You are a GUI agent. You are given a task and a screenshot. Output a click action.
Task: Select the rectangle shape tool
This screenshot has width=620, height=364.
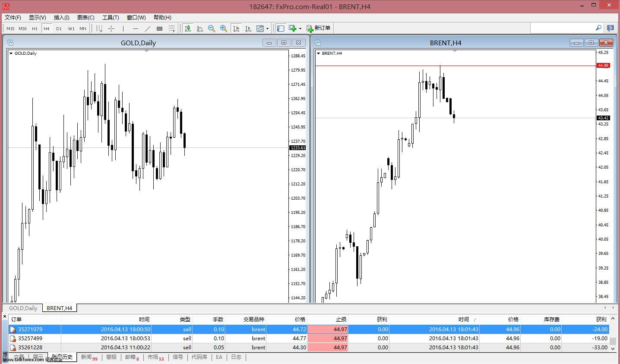(159, 28)
